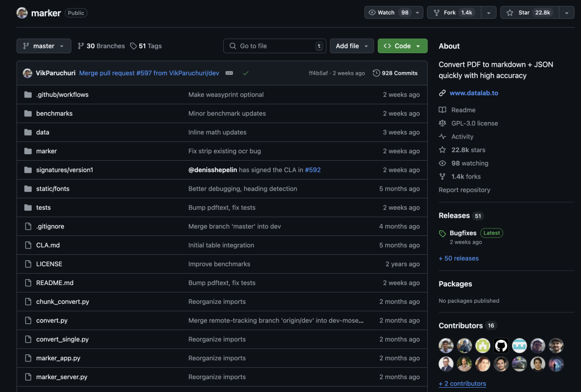View the 30 Branches link
Viewport: 581px width, 392px height.
(x=101, y=46)
